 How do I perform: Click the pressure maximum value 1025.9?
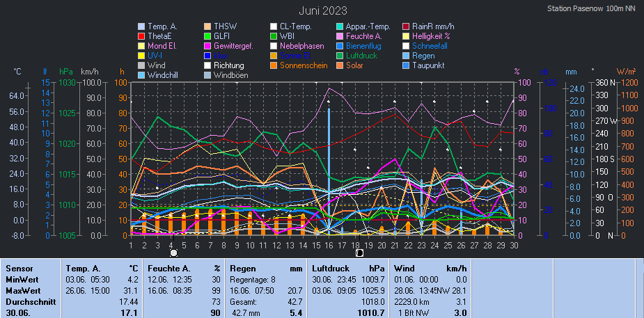point(373,291)
